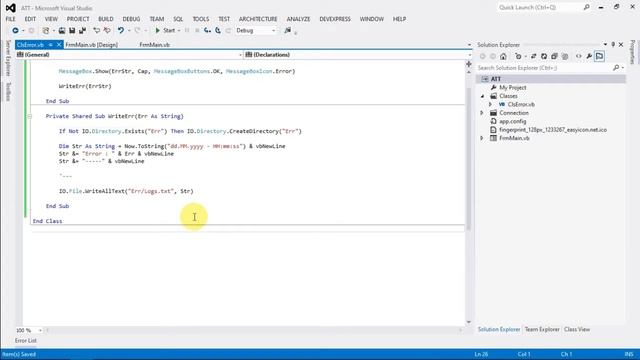Click the New Project toolbar icon
The image size is (640, 360).
[x=46, y=31]
